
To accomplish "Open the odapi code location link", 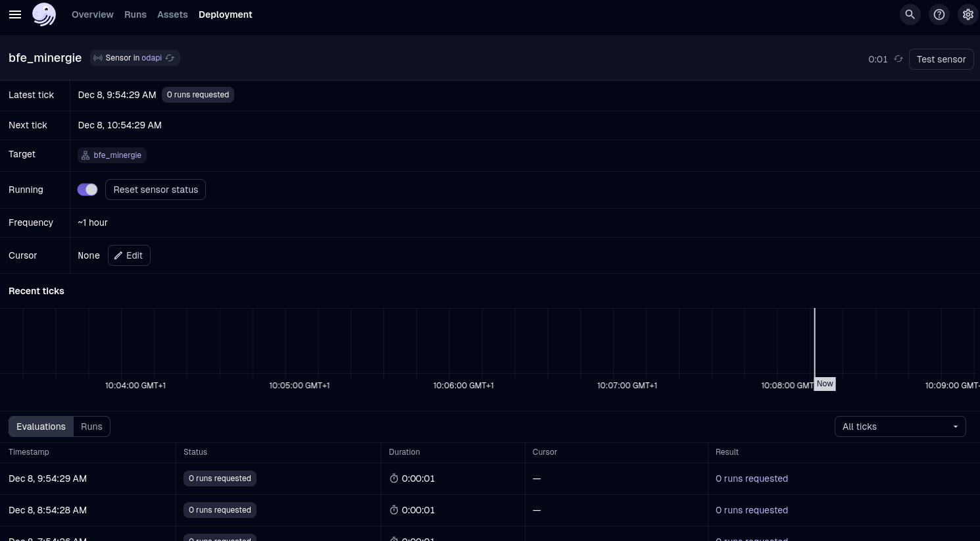I will click(152, 58).
